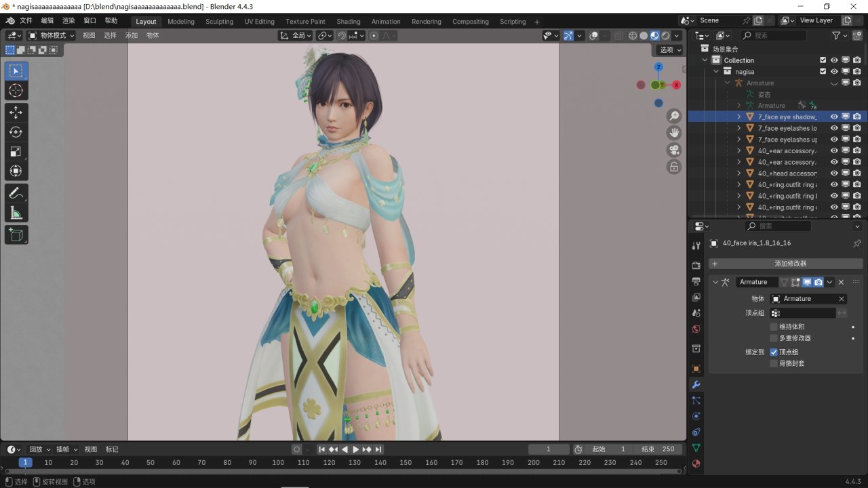Open the 物体模式 mode dropdown

[x=52, y=35]
